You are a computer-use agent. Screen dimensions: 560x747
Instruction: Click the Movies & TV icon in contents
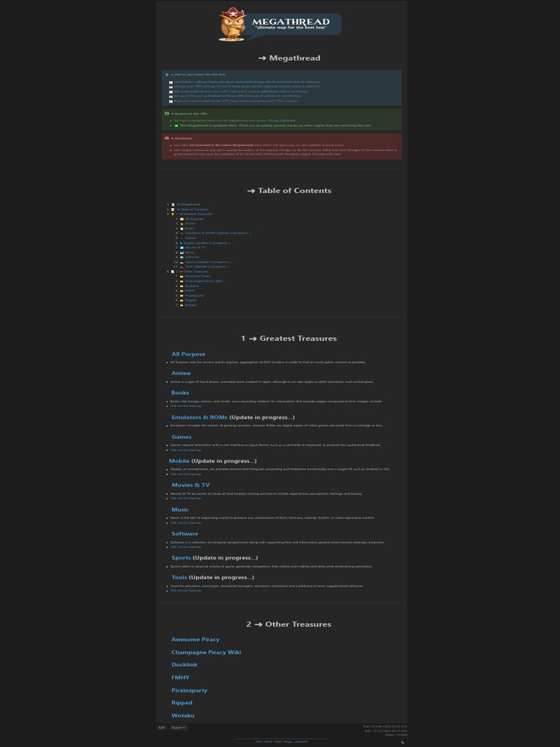(182, 248)
